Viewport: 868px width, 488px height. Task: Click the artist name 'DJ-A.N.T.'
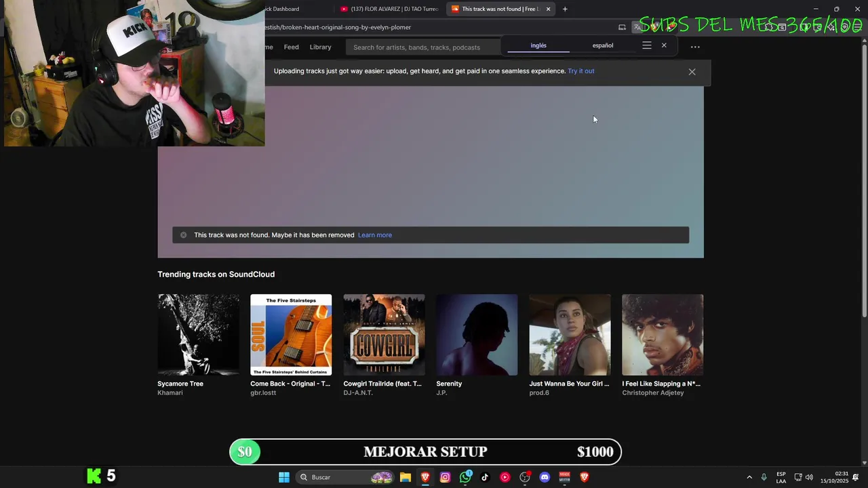(x=358, y=393)
